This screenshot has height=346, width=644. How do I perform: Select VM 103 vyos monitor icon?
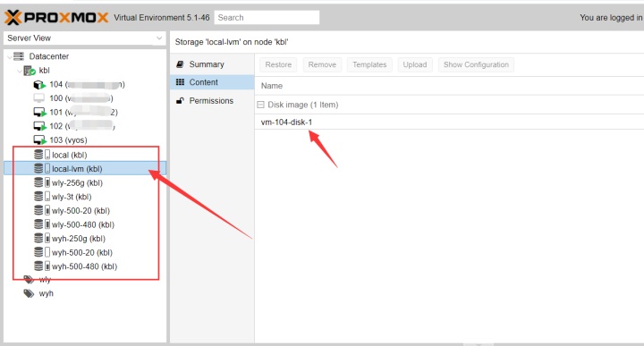click(39, 140)
